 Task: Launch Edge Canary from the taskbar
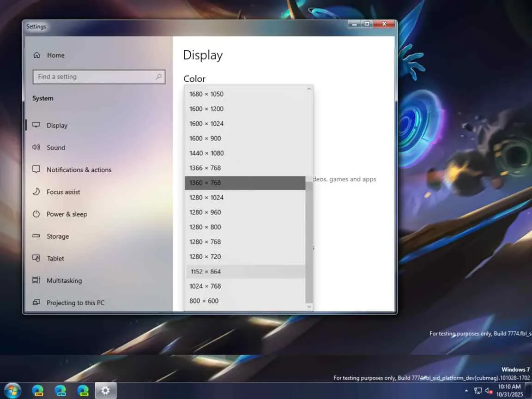coord(38,391)
